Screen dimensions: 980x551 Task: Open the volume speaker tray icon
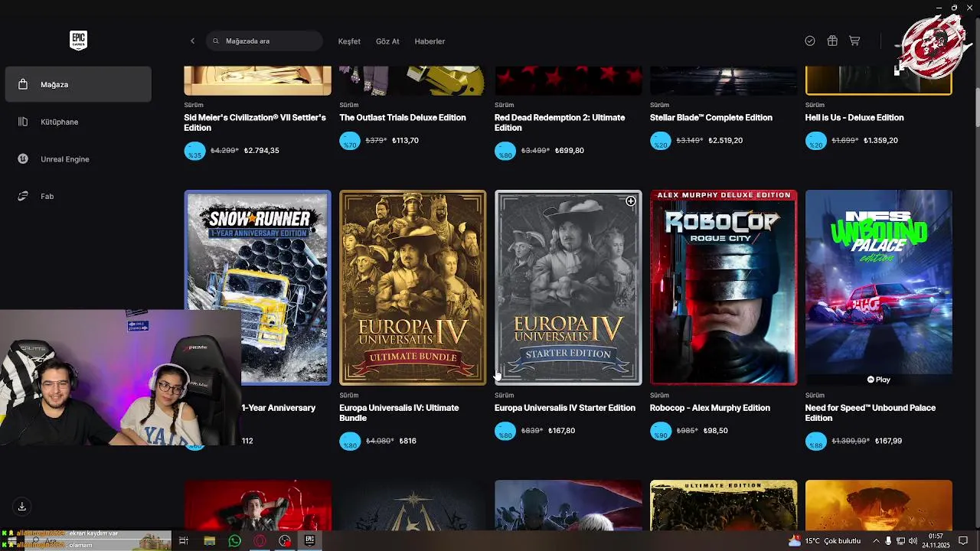tap(913, 541)
